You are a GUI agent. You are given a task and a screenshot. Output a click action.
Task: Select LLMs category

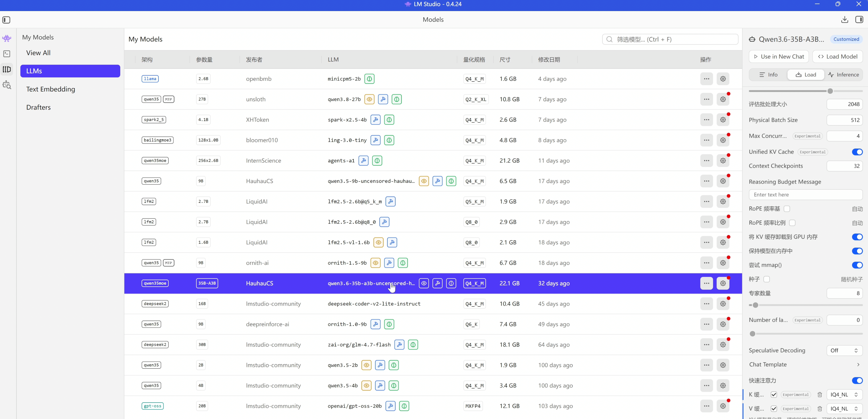pyautogui.click(x=70, y=71)
